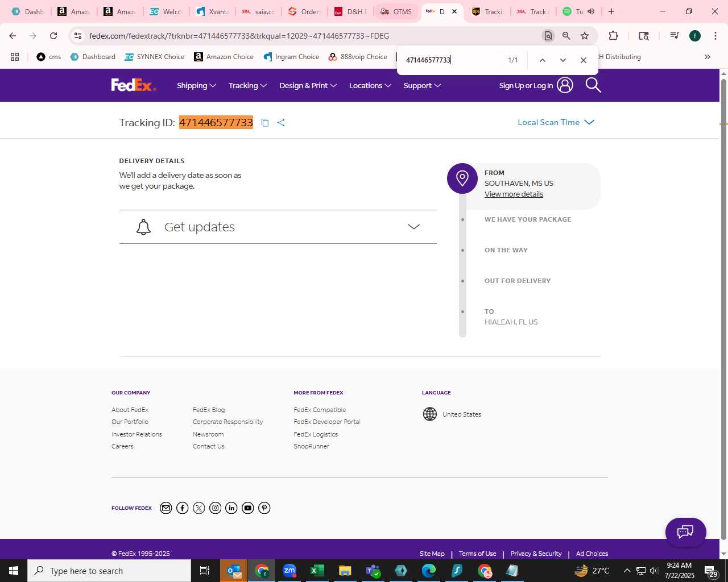Switch to the Orders tab
The height and width of the screenshot is (582, 728).
(x=305, y=11)
